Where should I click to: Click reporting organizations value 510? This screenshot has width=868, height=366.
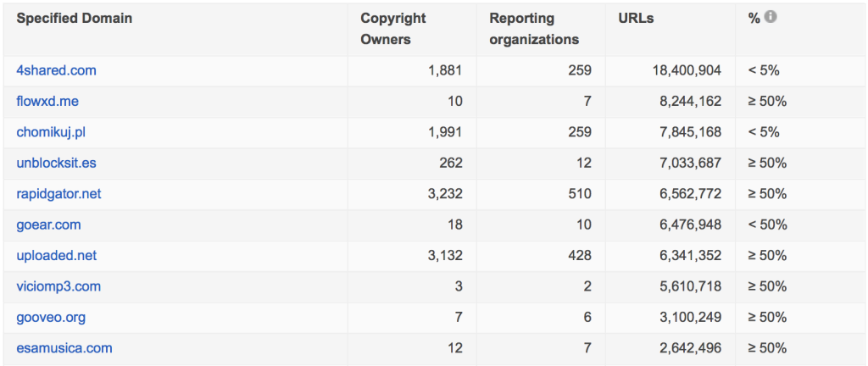coord(580,194)
